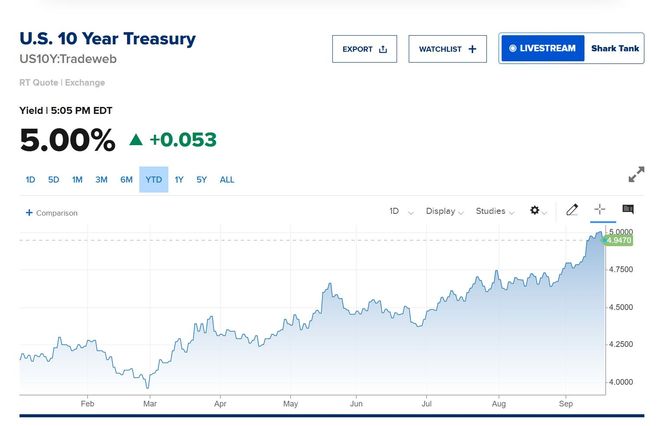660x426 pixels.
Task: Click the plus icon next to Comparison
Action: (x=29, y=213)
